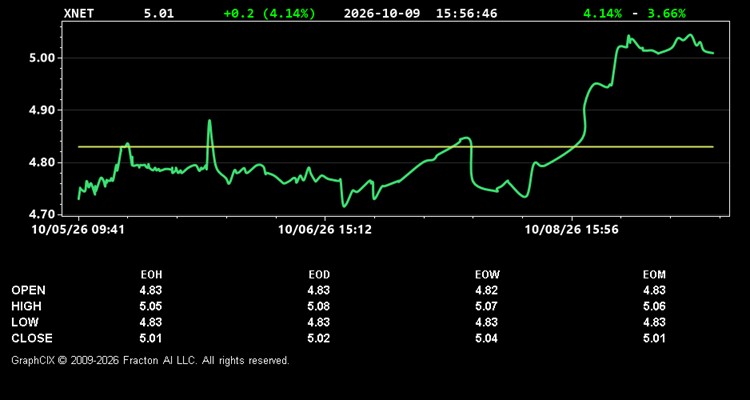Click the 10/05/26 09:41 axis label
750x400 pixels.
pos(78,230)
